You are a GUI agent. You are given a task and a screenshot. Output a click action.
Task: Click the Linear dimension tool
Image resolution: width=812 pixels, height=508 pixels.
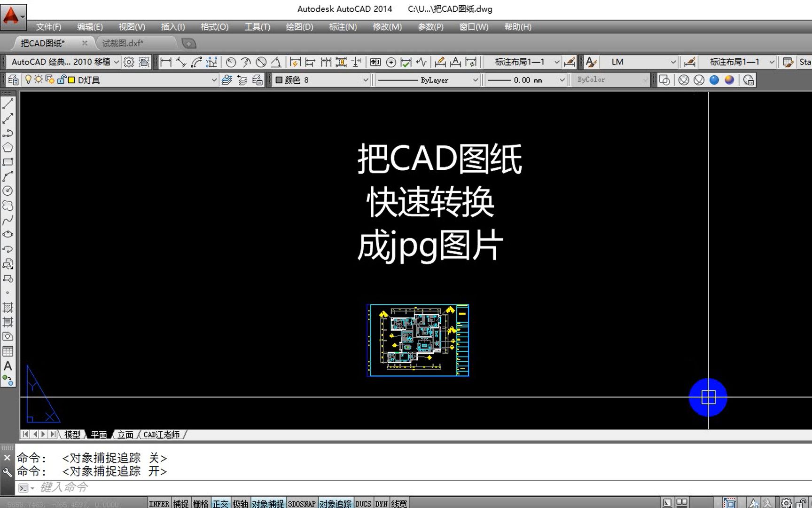[x=166, y=62]
